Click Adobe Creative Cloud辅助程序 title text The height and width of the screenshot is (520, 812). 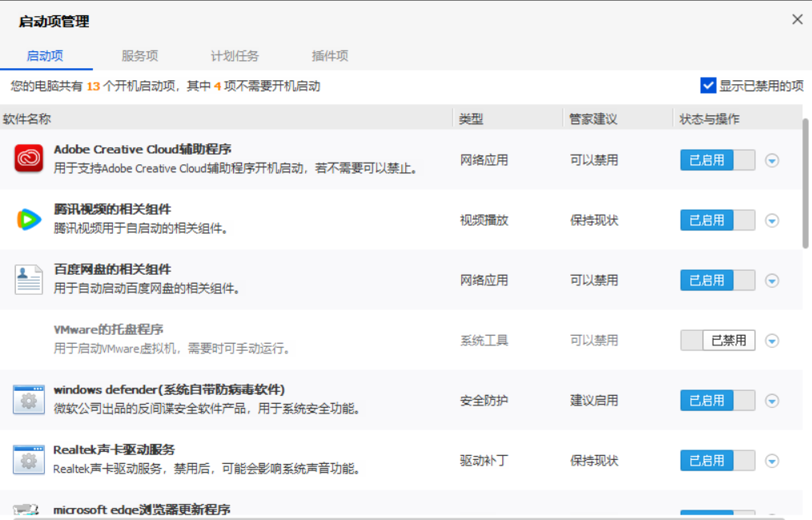tap(143, 149)
